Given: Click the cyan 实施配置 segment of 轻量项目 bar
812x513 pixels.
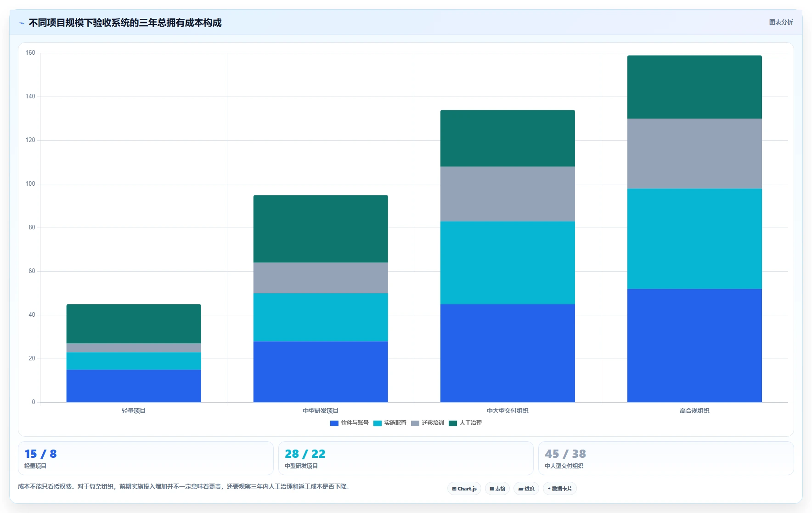Looking at the screenshot, I should [134, 361].
